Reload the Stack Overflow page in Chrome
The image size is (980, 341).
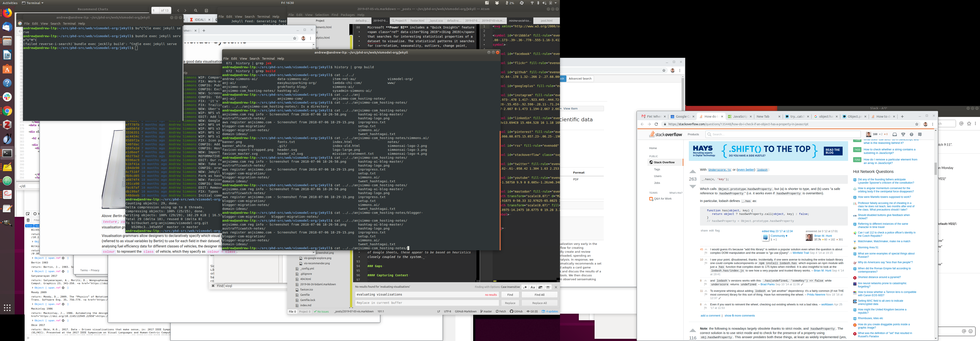[x=656, y=124]
